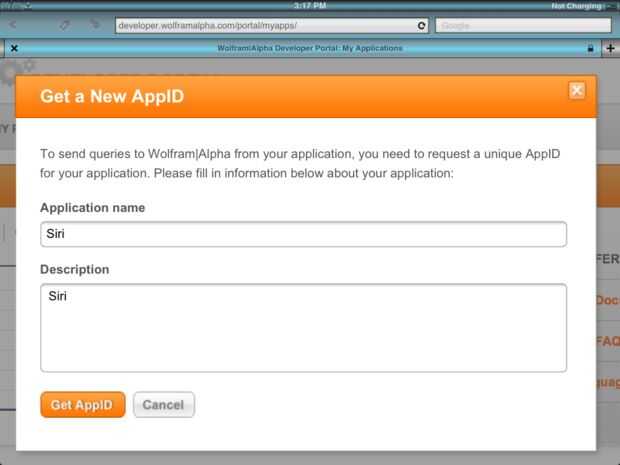Click the Description label

coord(75,269)
